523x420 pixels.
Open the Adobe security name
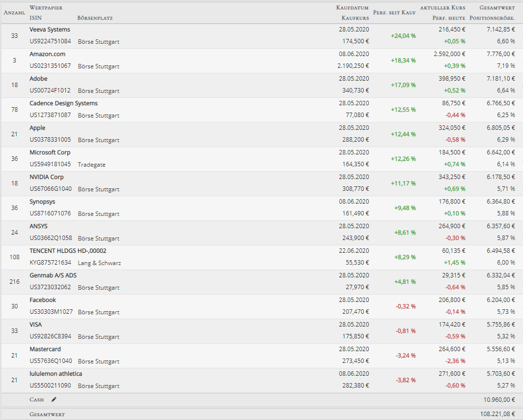(38, 79)
